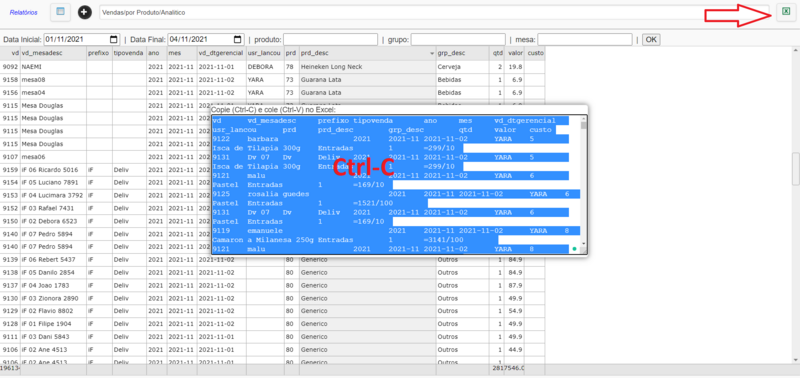Open calendar picker for Data Inicial
Viewport: 800px width, 378px height.
tap(113, 39)
